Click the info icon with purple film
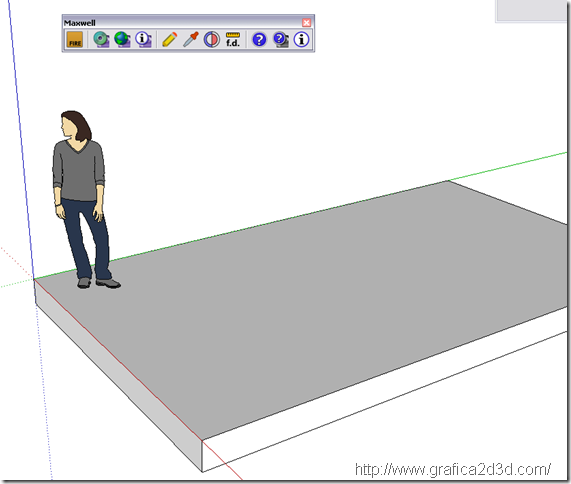 [143, 39]
